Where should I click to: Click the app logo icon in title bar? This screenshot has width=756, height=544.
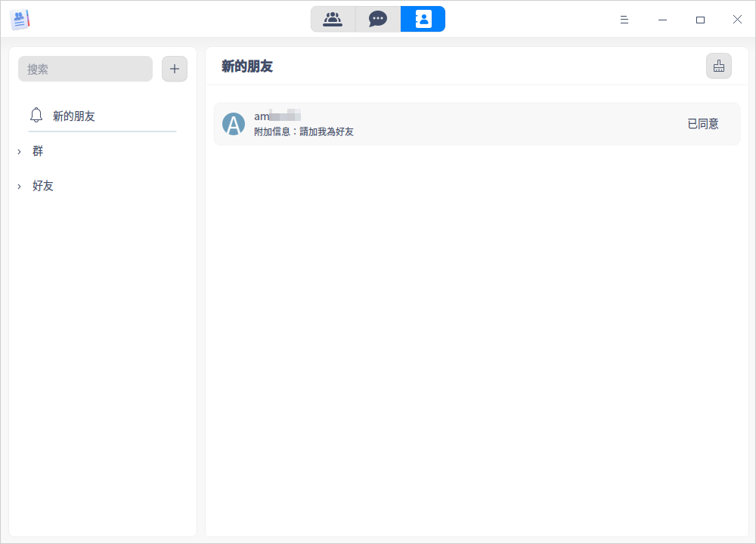coord(20,20)
